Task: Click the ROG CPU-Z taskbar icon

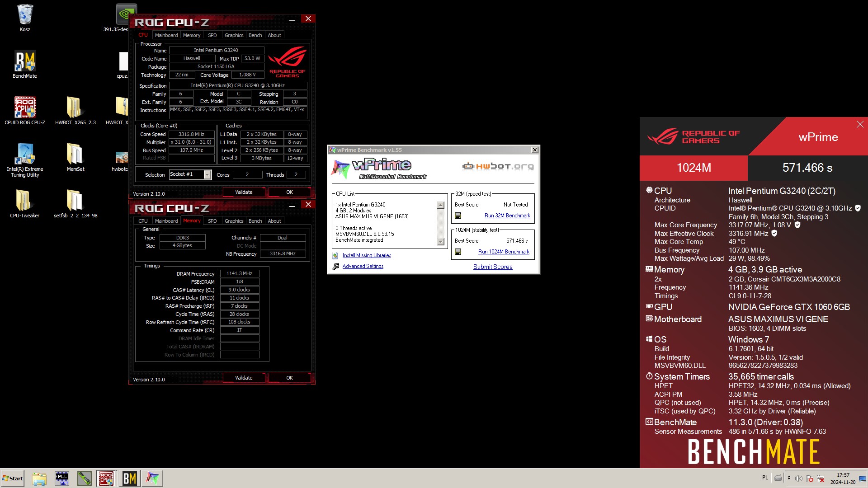Action: pyautogui.click(x=106, y=478)
